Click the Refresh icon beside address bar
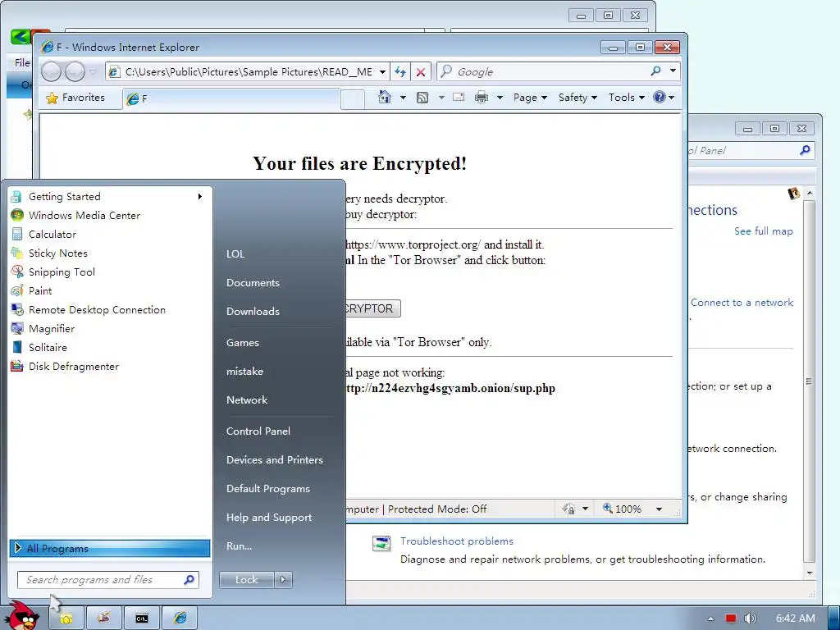 coord(400,72)
